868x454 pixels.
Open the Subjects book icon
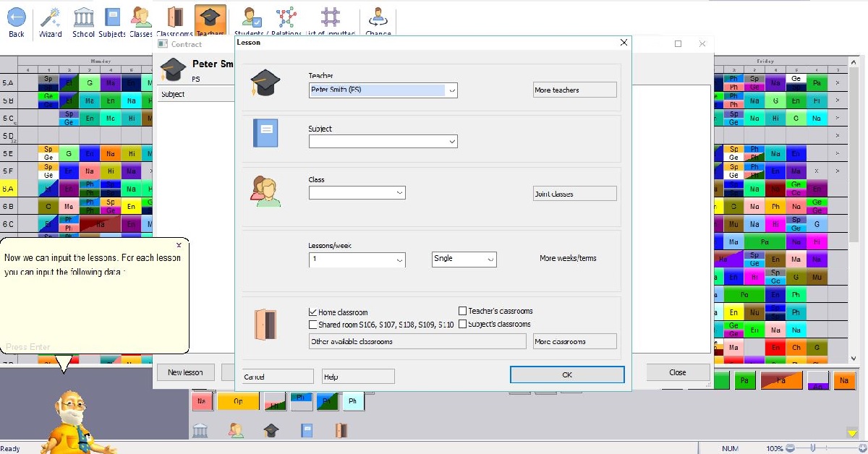coord(112,18)
